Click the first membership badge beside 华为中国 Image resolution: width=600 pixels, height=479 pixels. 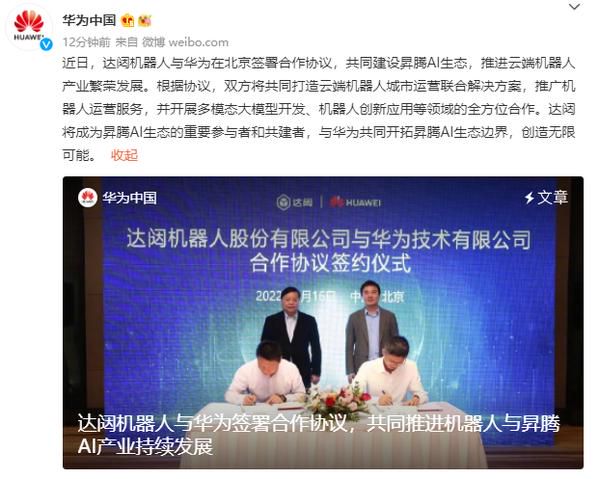coord(127,20)
